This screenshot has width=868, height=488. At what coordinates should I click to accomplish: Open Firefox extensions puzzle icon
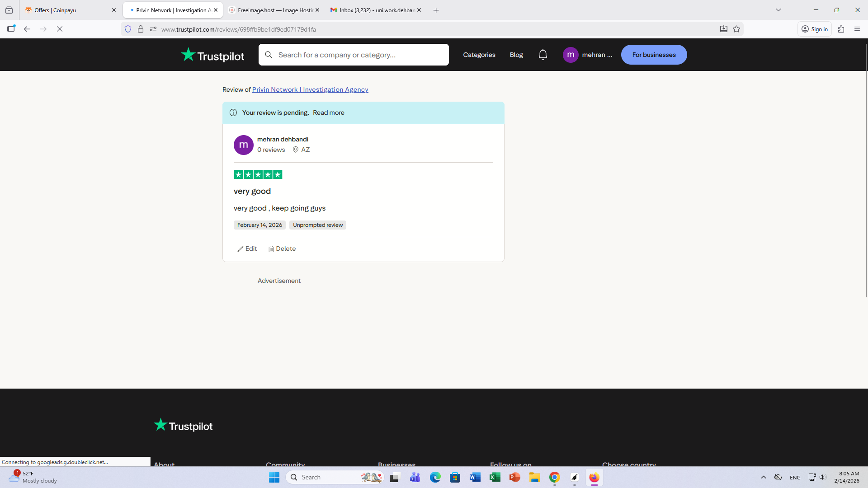pyautogui.click(x=841, y=29)
